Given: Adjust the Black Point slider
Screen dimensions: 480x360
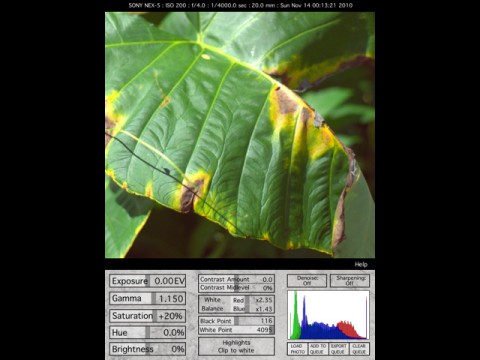Looking at the screenshot, I should click(x=236, y=321).
